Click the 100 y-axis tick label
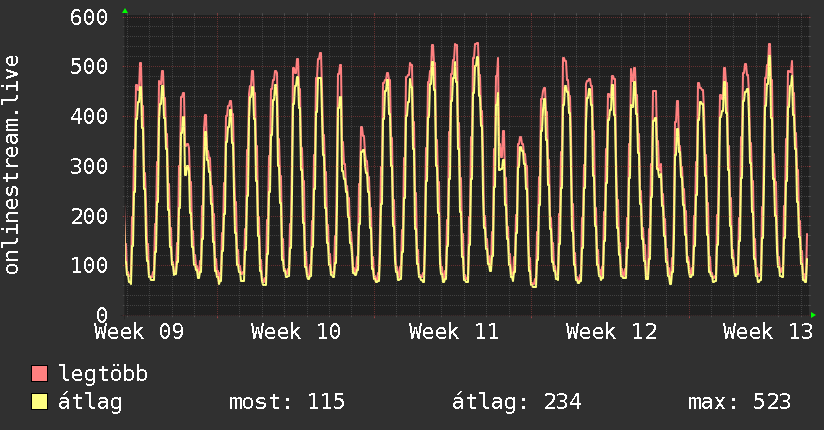824x430 pixels. point(89,265)
